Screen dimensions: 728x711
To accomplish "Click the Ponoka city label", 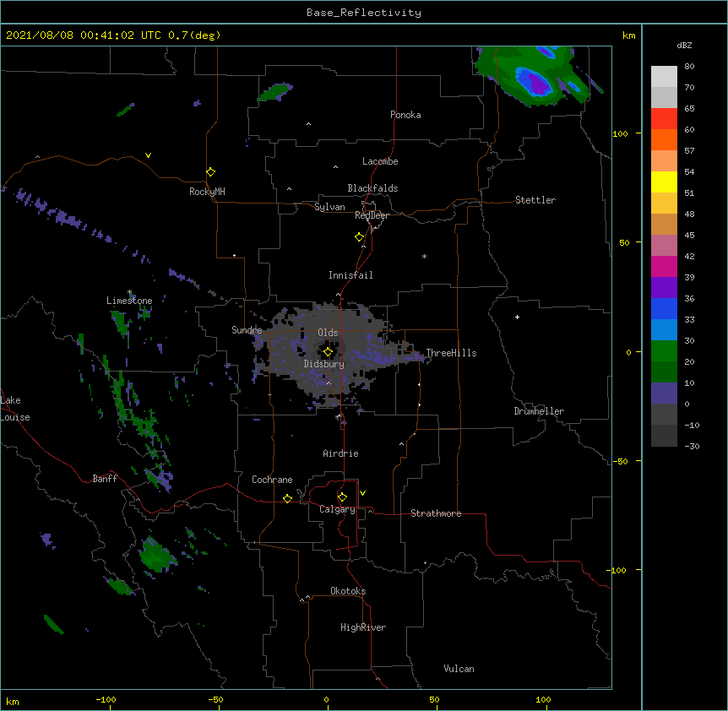I will click(x=405, y=115).
